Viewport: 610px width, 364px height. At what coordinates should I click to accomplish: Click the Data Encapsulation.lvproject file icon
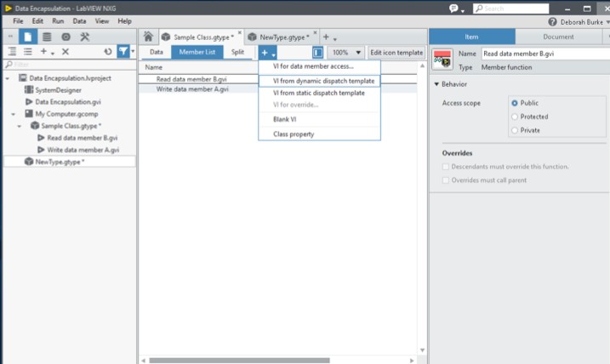click(x=23, y=77)
